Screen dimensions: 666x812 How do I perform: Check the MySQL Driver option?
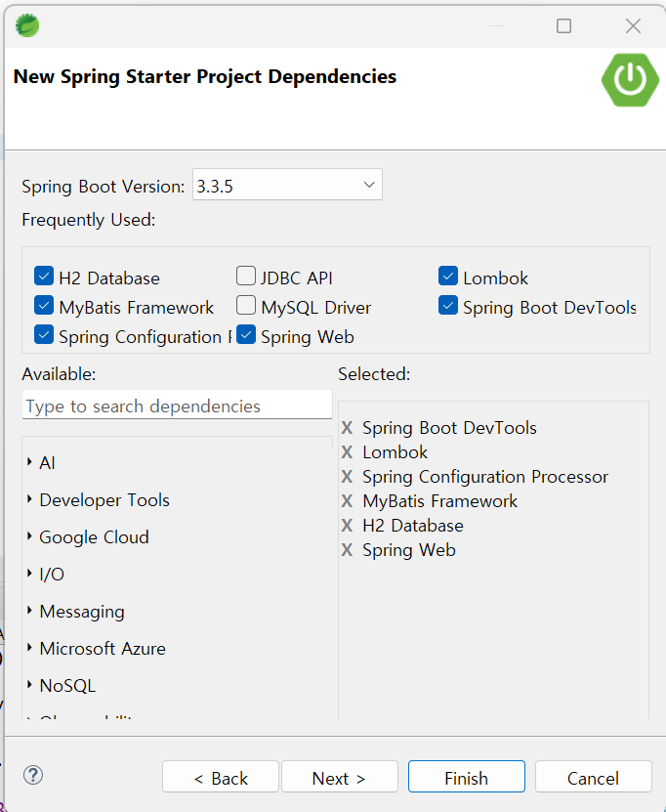pyautogui.click(x=246, y=307)
